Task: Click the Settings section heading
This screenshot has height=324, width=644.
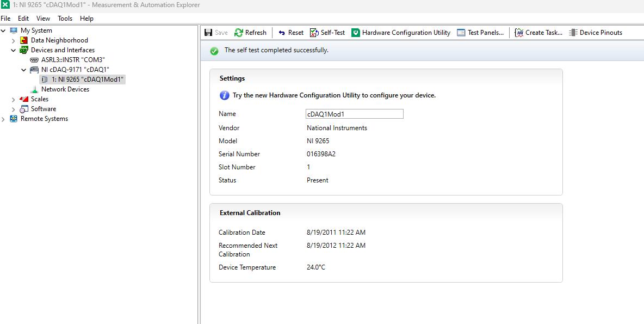Action: click(232, 78)
